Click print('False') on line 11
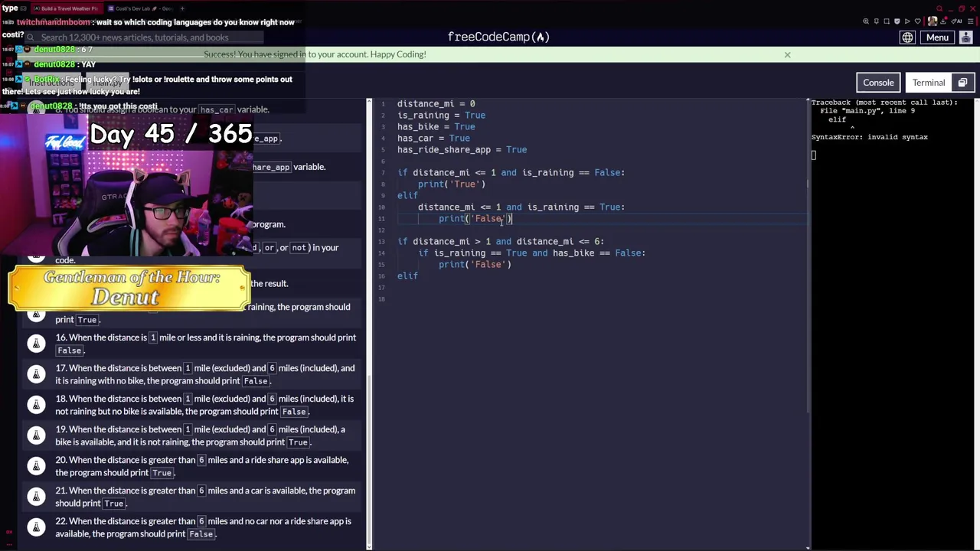The height and width of the screenshot is (551, 980). click(x=475, y=218)
